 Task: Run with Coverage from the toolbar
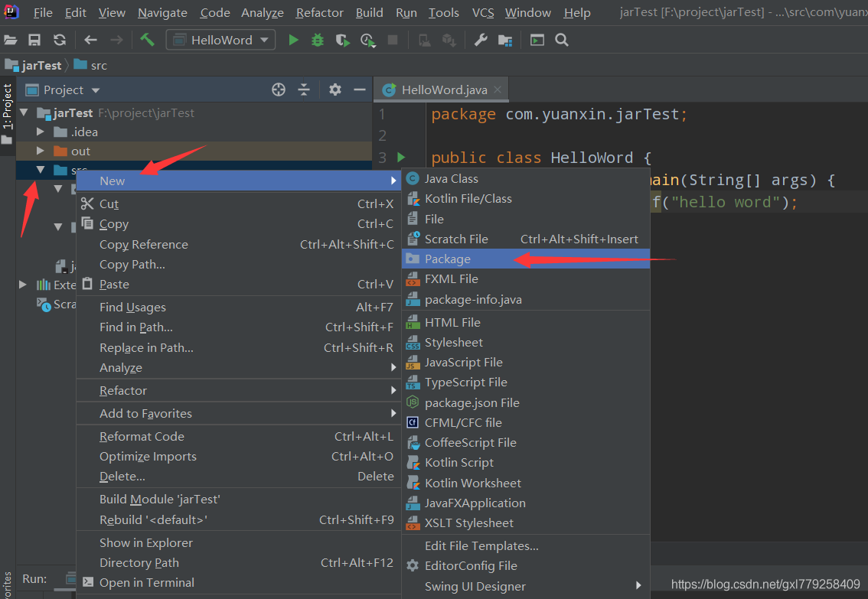tap(343, 40)
